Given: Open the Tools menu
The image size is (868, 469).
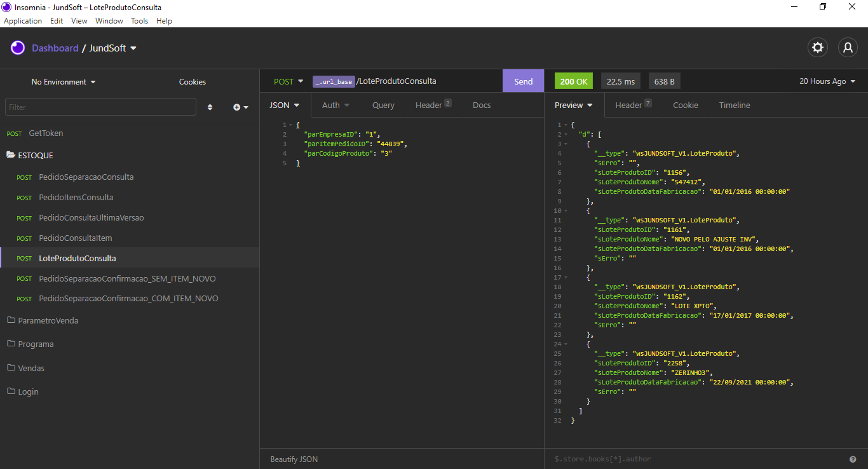Looking at the screenshot, I should (139, 21).
